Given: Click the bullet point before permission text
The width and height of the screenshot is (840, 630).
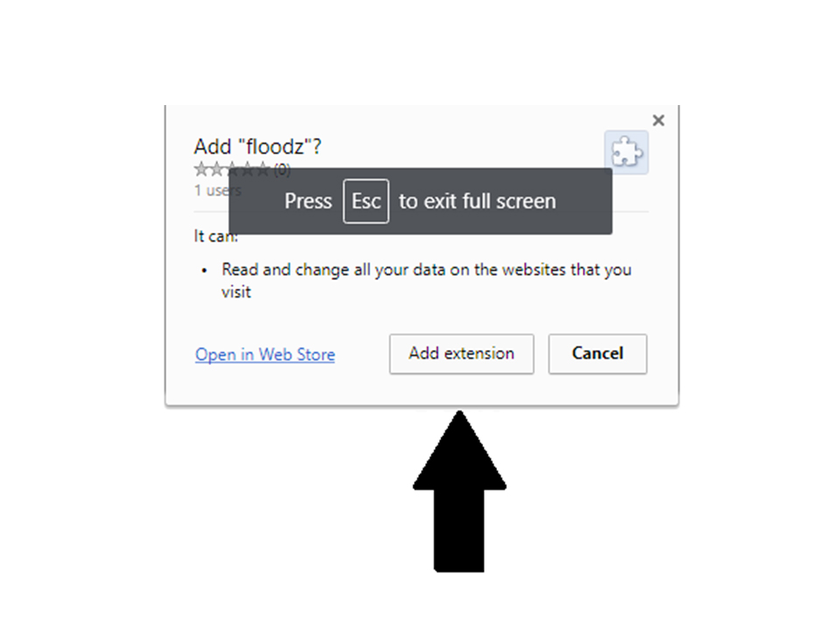Looking at the screenshot, I should [x=204, y=270].
